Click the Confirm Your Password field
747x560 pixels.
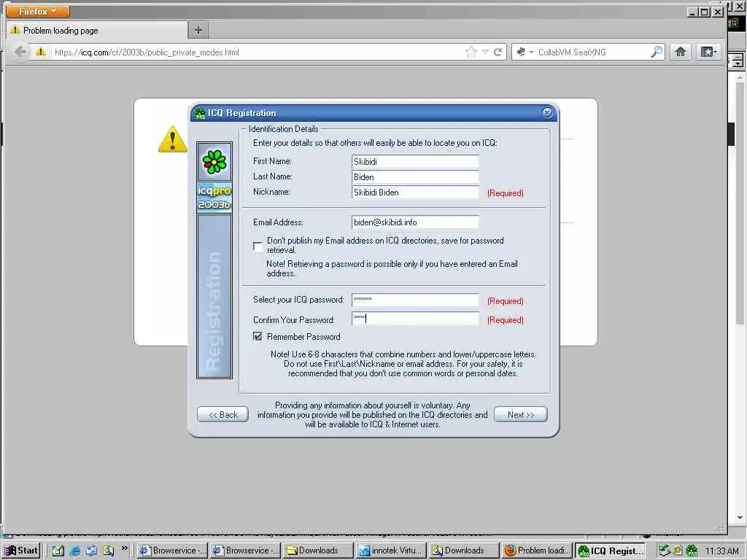[415, 318]
